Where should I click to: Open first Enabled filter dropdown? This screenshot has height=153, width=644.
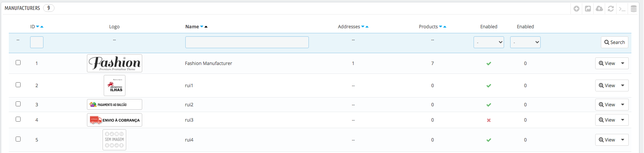[489, 42]
